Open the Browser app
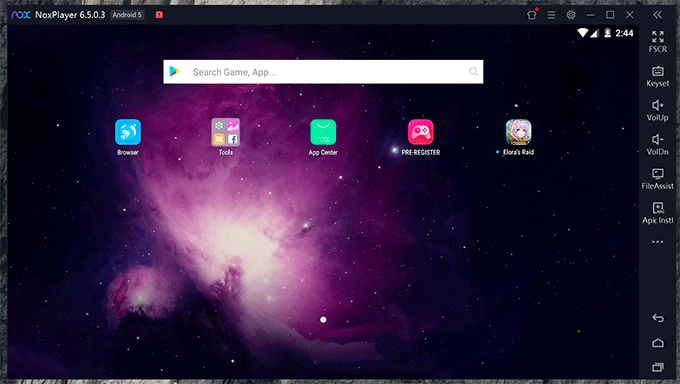This screenshot has width=680, height=384. (x=128, y=132)
